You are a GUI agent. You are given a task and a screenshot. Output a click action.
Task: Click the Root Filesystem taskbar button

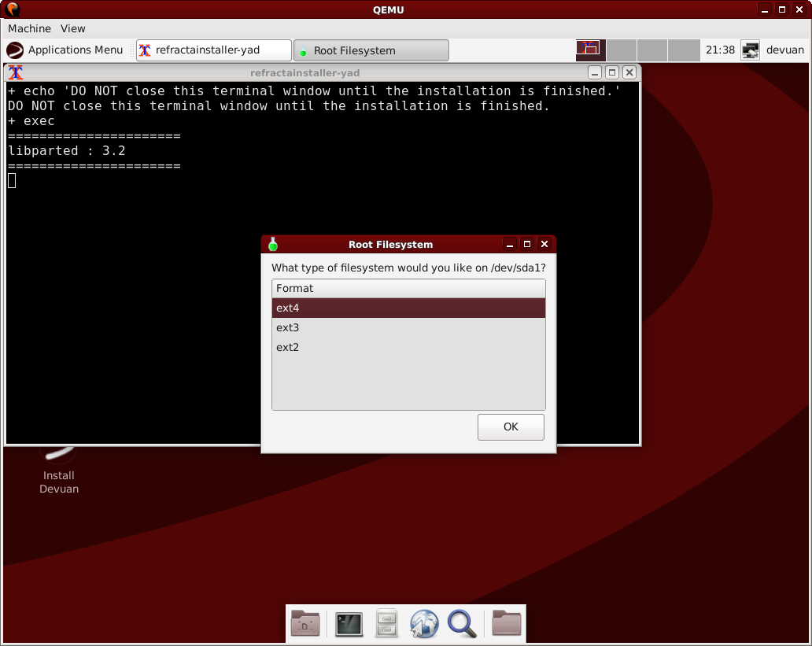tap(371, 50)
